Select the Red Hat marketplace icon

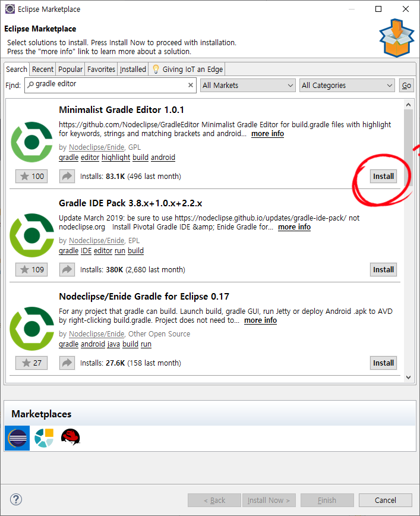[70, 437]
